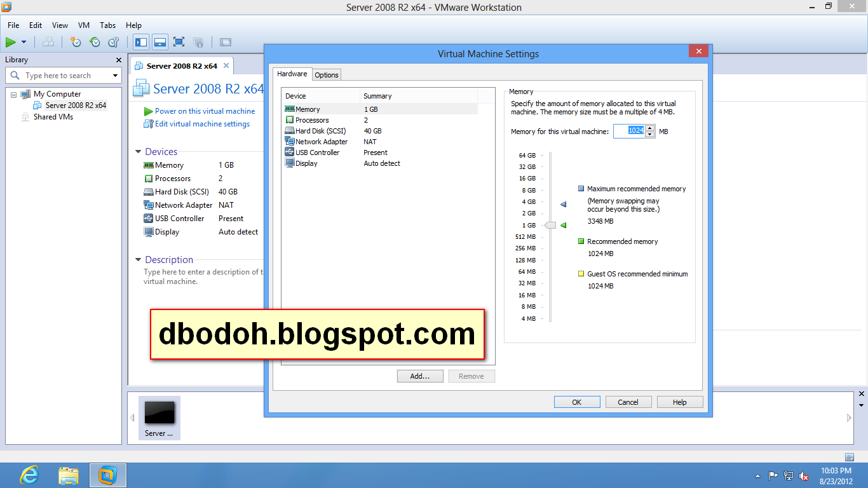
Task: Open the Help menu
Action: click(x=133, y=25)
